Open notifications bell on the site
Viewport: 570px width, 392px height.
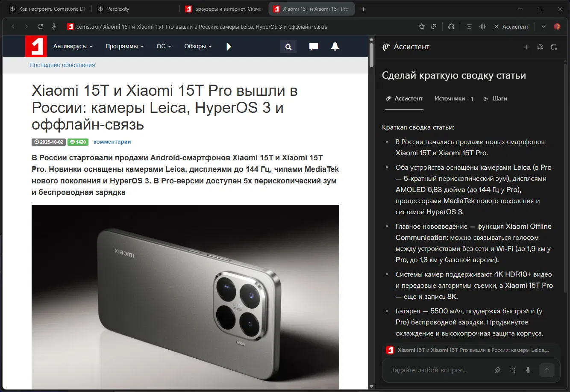[335, 47]
